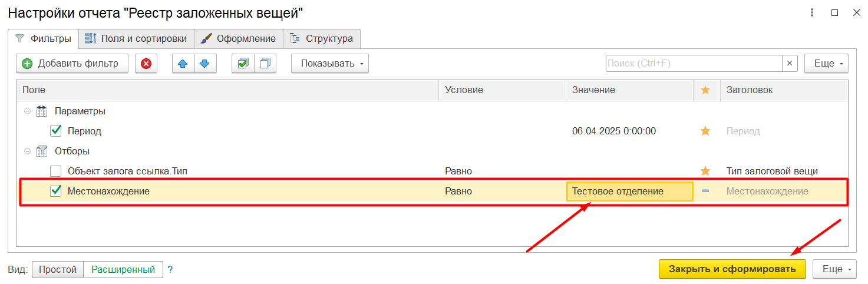Enable Объект залога ссылка.Тип checkbox
The image size is (868, 284).
coord(56,171)
